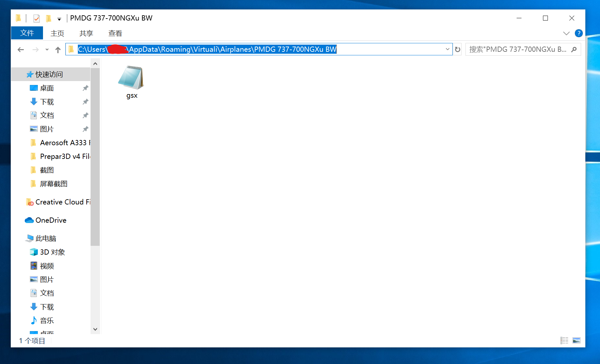Switch to Large icons view layout
Viewport: 600px width, 364px height.
577,341
